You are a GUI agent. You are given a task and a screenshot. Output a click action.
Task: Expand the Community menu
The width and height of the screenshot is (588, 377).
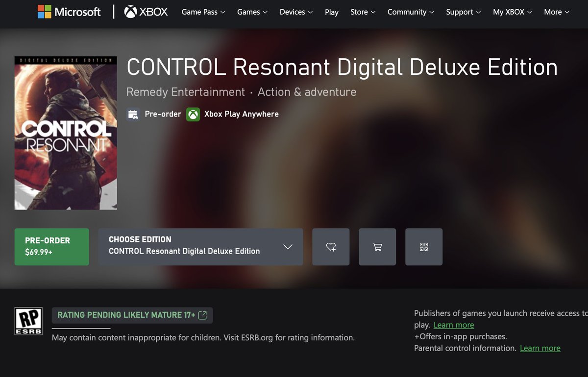[411, 12]
